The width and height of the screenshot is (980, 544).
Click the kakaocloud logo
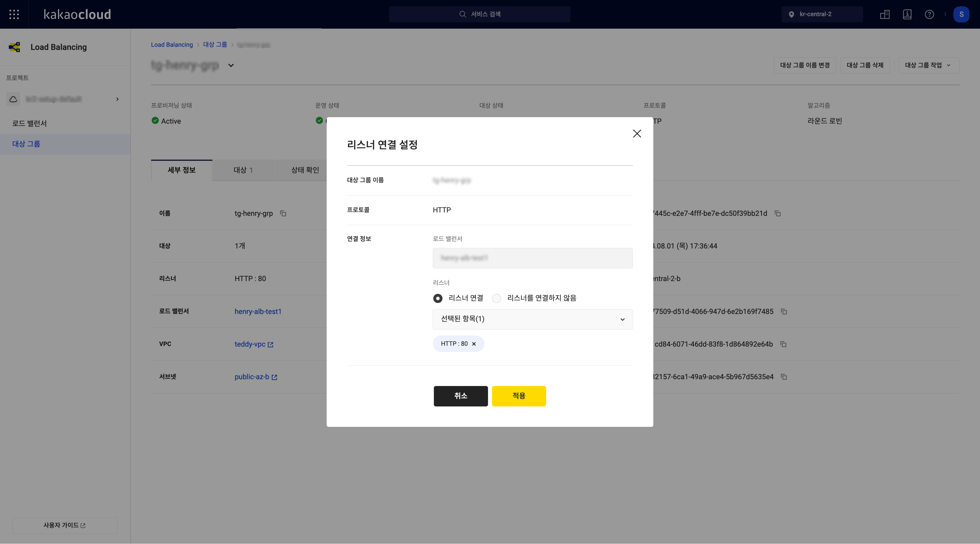click(77, 14)
